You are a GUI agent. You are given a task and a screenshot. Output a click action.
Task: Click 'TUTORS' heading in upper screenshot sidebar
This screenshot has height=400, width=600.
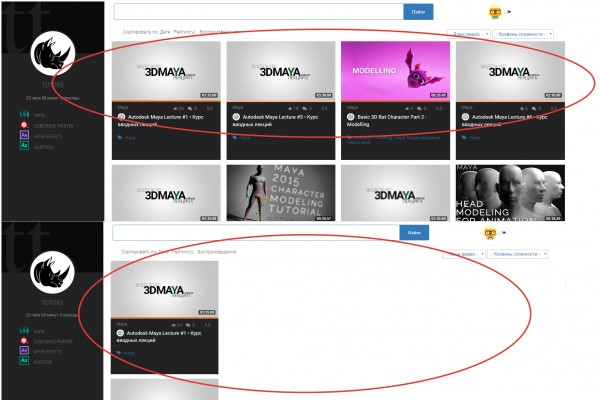[x=53, y=85]
